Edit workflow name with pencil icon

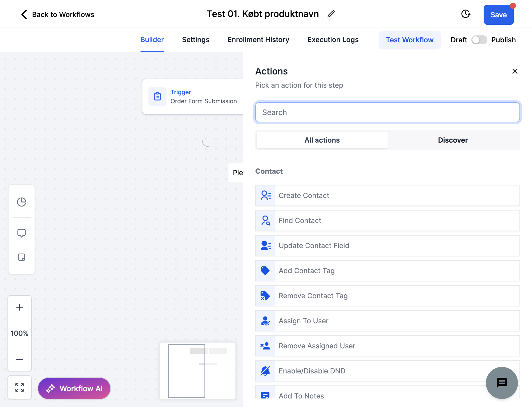(x=331, y=14)
